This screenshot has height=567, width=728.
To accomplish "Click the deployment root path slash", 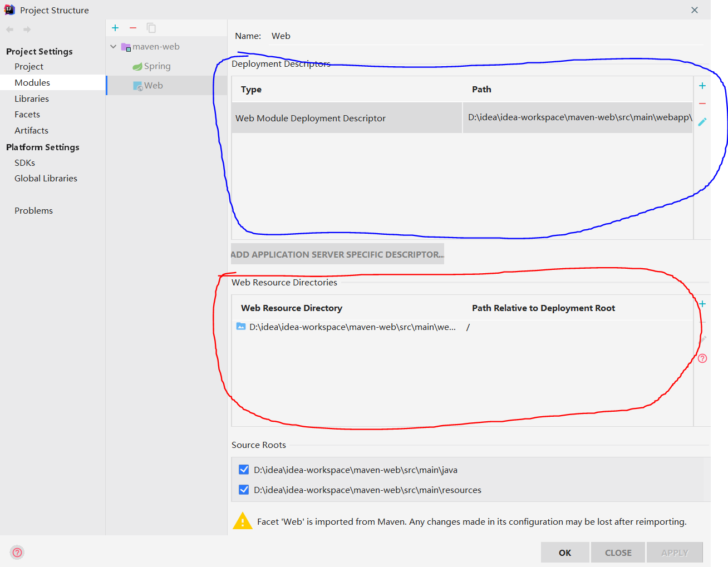I will coord(468,327).
